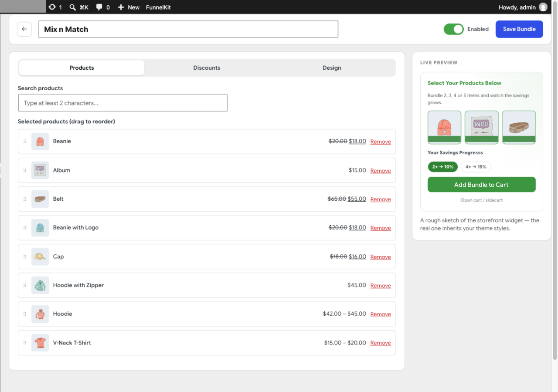Switch to the Products tab
The height and width of the screenshot is (392, 558).
coord(82,68)
